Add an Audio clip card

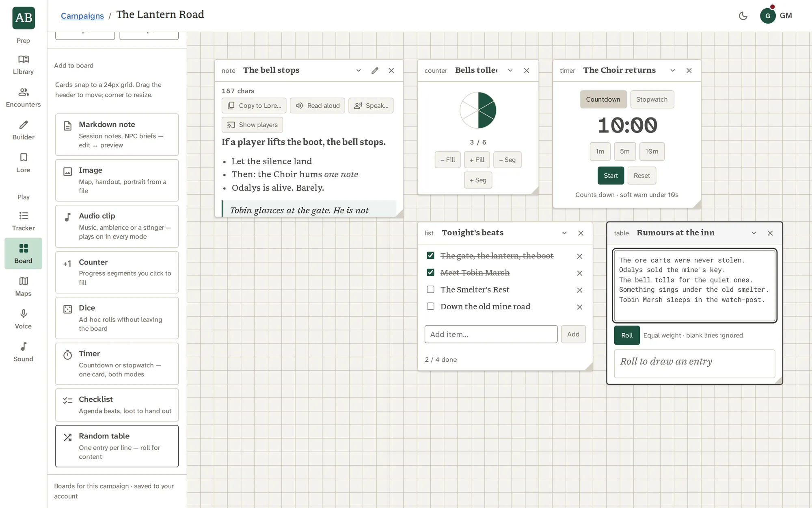click(117, 226)
